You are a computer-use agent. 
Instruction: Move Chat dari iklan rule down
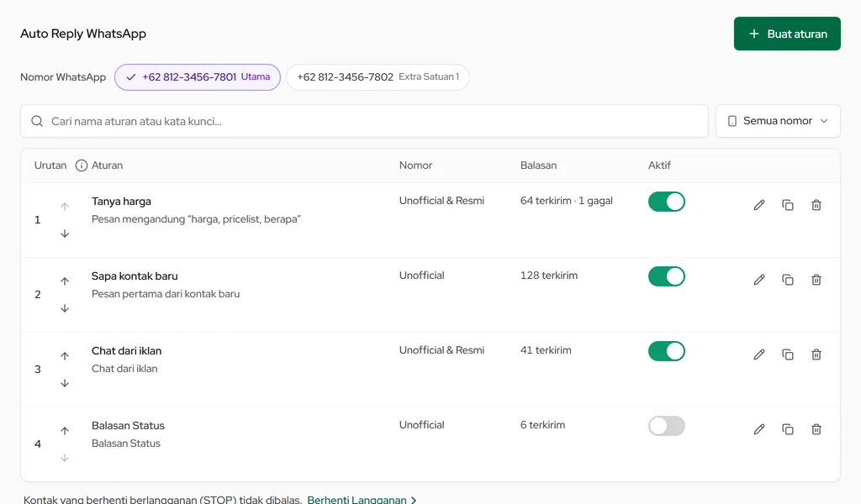(65, 383)
